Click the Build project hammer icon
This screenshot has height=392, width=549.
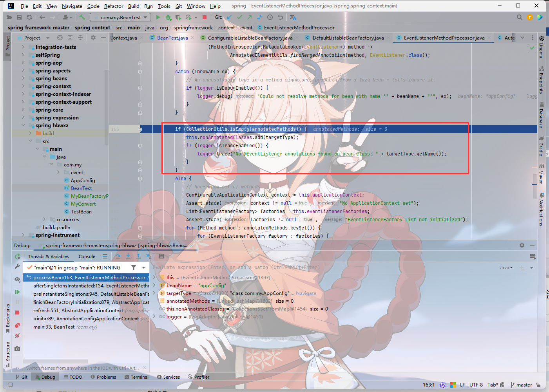pyautogui.click(x=82, y=17)
